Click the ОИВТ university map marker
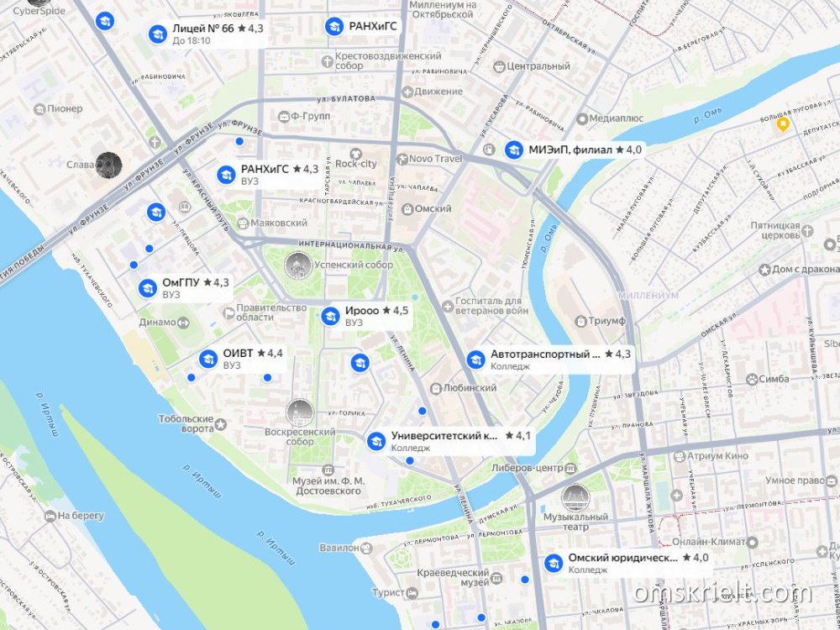Viewport: 840px width, 630px height. (x=207, y=359)
